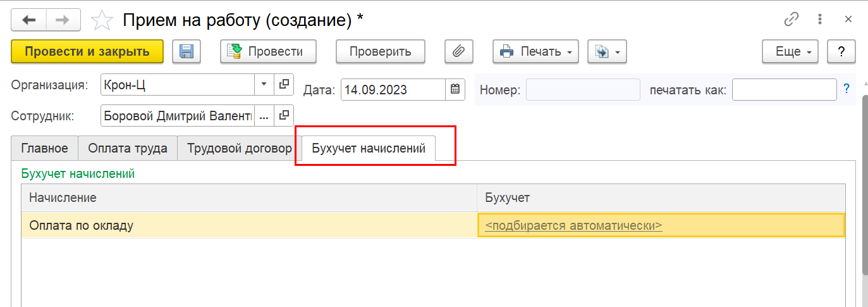This screenshot has height=307, width=868.
Task: Open the Организация record in new window
Action: 284,84
